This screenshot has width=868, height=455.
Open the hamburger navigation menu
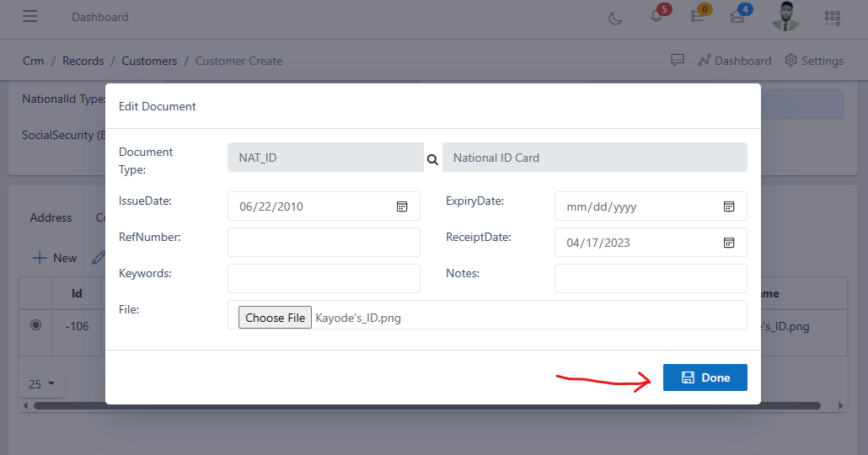pos(30,17)
